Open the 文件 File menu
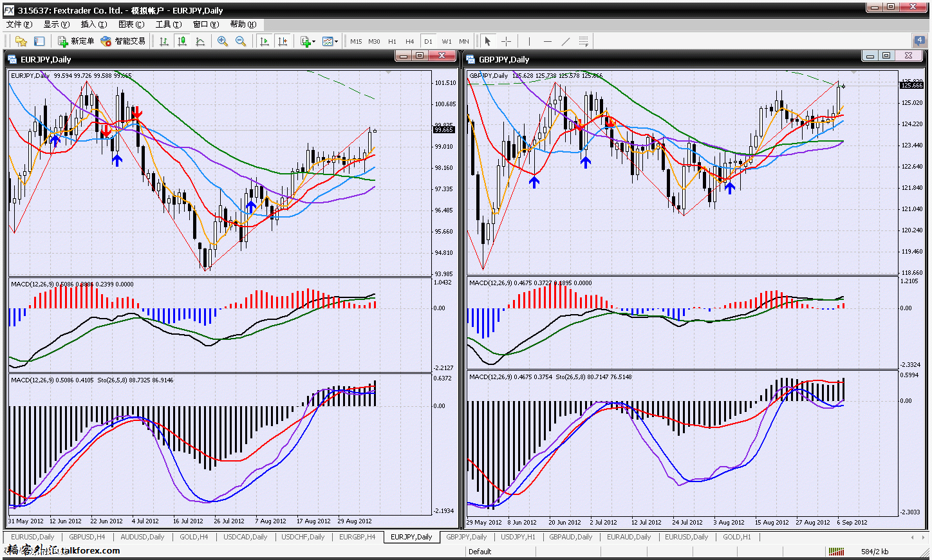Screen dimensions: 932x560 (x=19, y=24)
